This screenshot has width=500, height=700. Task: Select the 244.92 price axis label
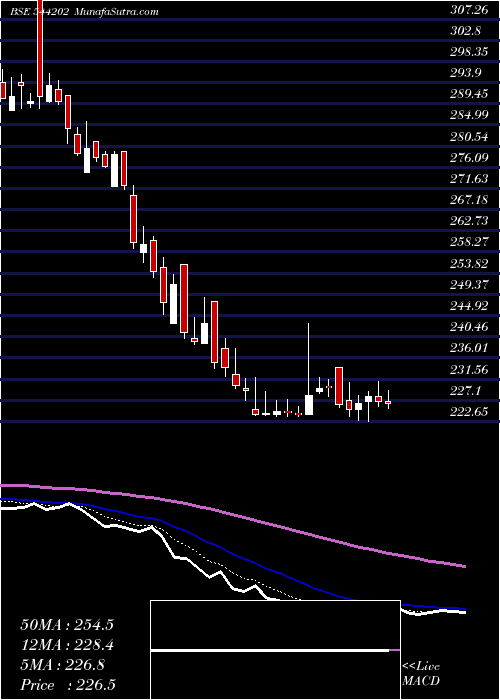[468, 306]
